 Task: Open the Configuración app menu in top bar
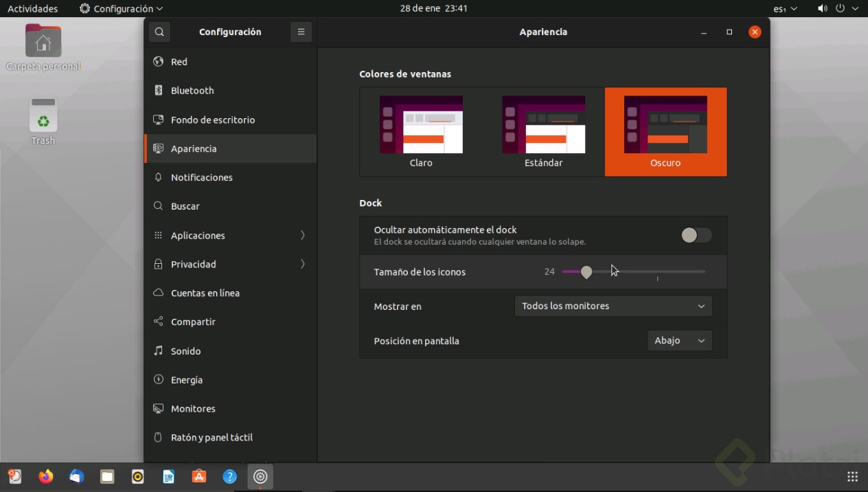(122, 9)
